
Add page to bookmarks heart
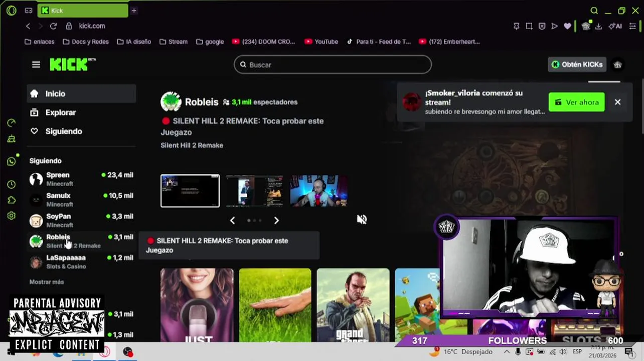[567, 26]
